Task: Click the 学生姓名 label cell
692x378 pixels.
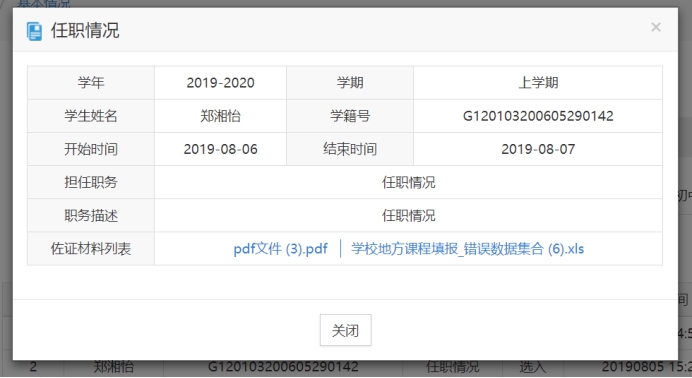Action: [91, 116]
